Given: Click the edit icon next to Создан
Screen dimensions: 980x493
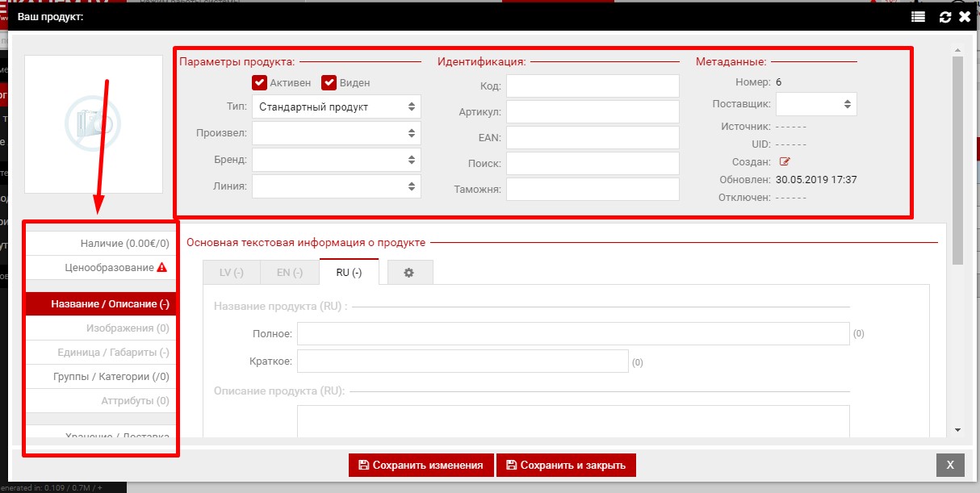Looking at the screenshot, I should click(x=785, y=161).
